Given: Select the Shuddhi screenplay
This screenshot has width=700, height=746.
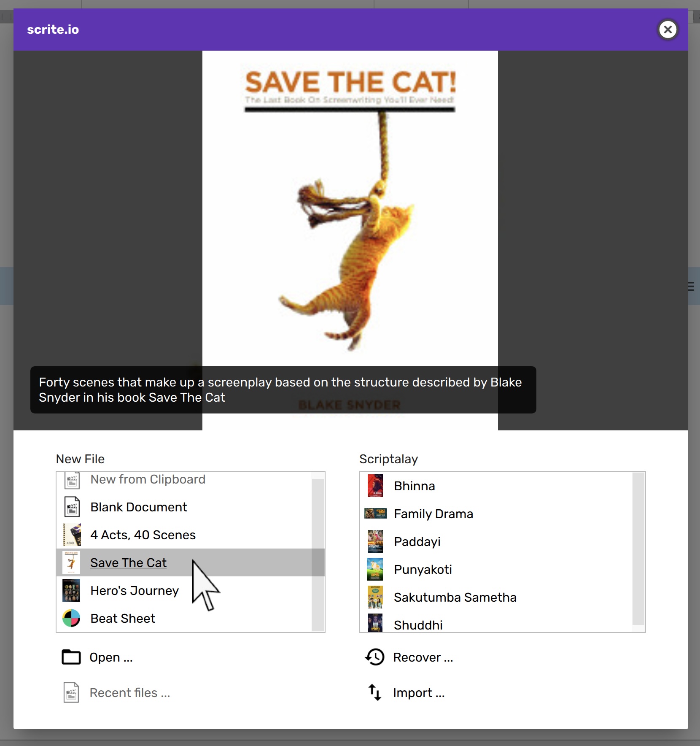Looking at the screenshot, I should [418, 625].
